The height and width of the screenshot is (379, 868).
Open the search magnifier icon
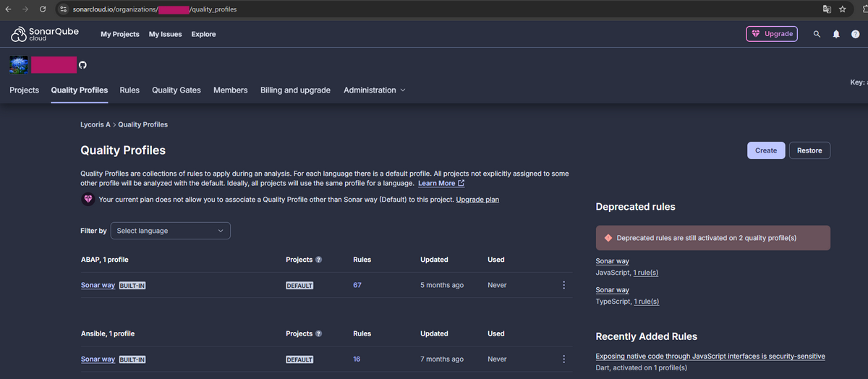point(817,34)
